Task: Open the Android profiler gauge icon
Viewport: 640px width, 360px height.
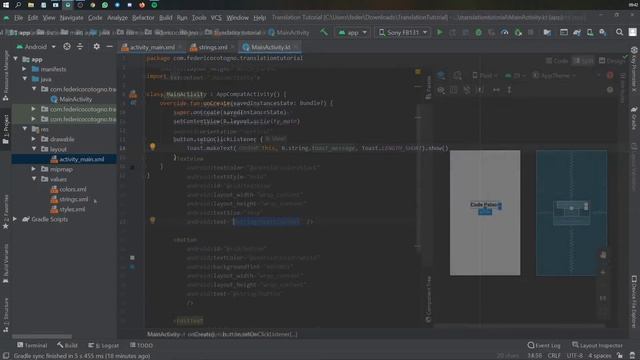Action: coord(504,32)
